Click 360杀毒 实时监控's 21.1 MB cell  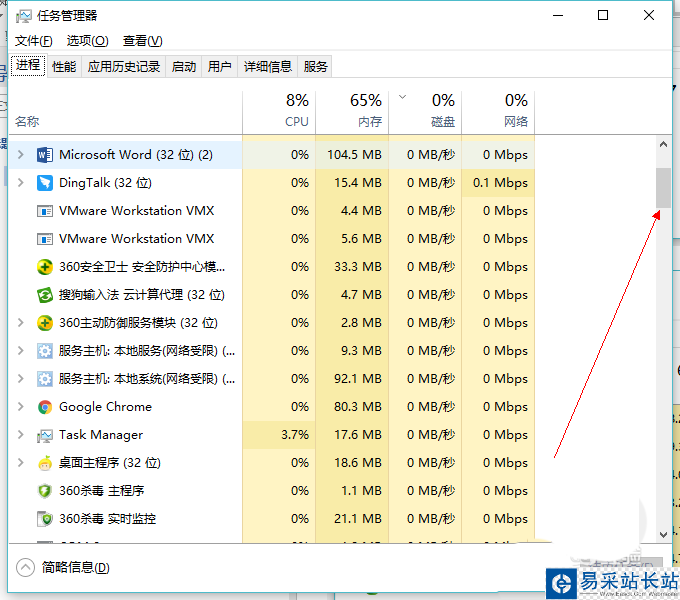[x=352, y=519]
